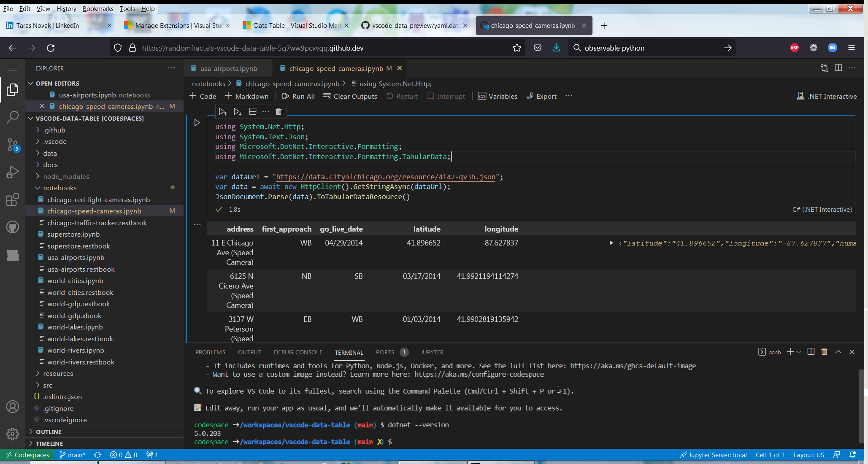Expand the .github folder
This screenshot has width=868, height=464.
click(x=54, y=130)
